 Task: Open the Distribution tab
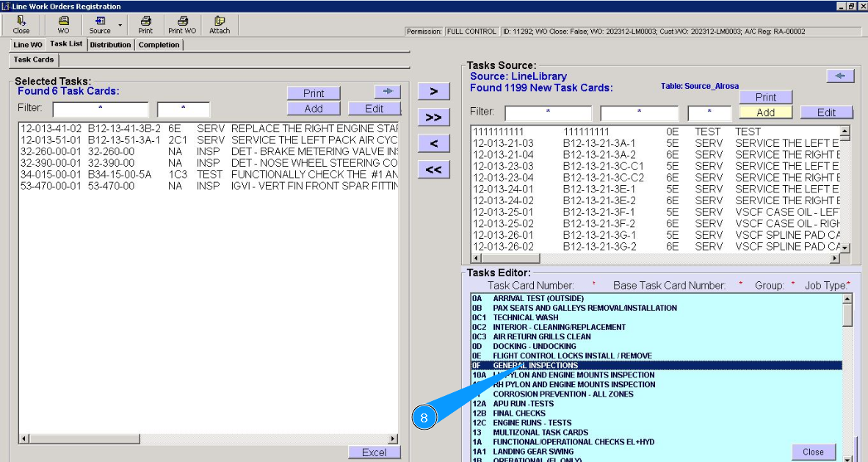pos(110,45)
